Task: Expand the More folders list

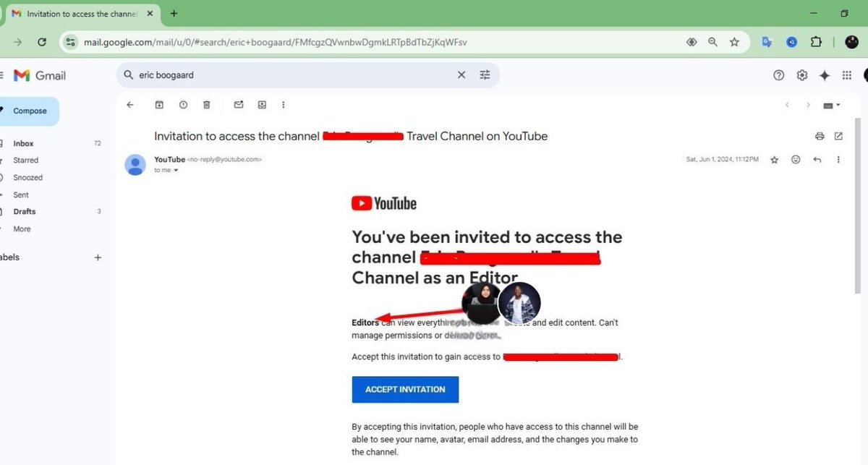Action: tap(22, 229)
